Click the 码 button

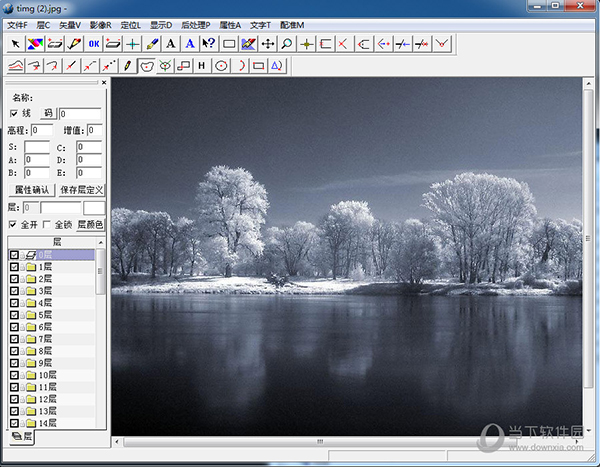pos(48,113)
